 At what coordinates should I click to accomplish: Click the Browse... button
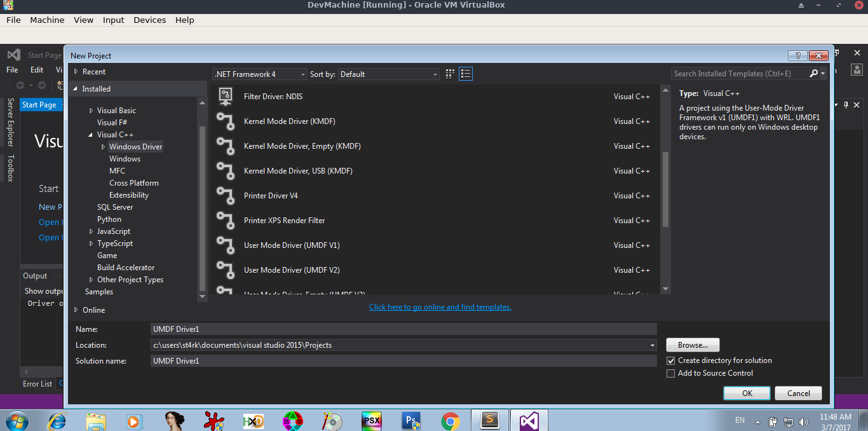click(x=693, y=345)
